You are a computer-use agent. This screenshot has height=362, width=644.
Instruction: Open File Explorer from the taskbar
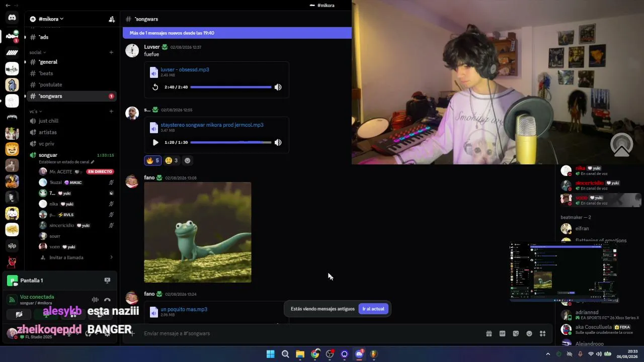click(x=300, y=354)
